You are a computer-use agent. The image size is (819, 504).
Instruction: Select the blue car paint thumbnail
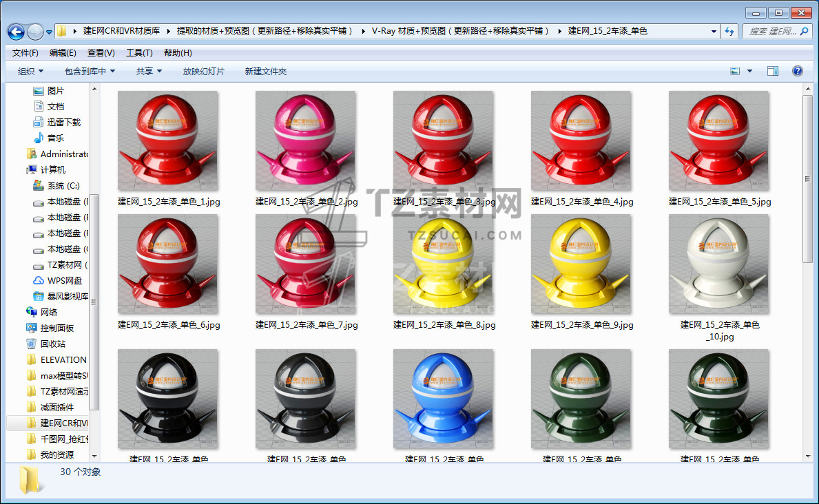tap(444, 399)
